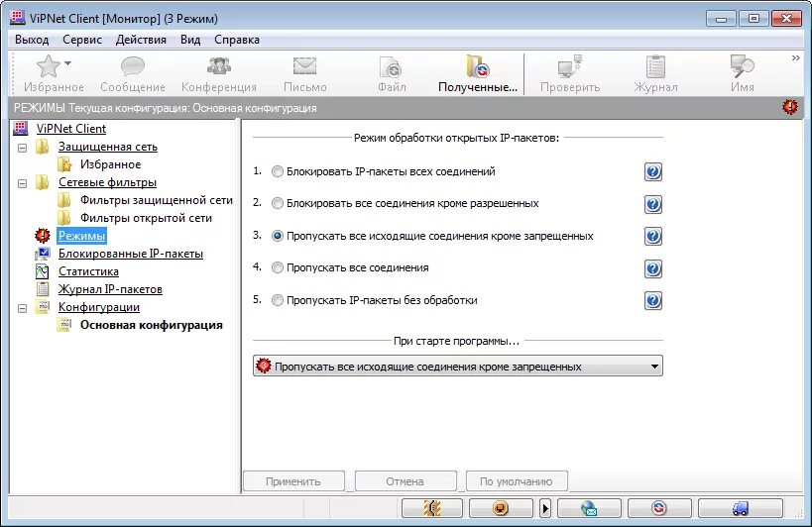Select Избранное folder in tree
The width and height of the screenshot is (812, 527).
coord(110,164)
